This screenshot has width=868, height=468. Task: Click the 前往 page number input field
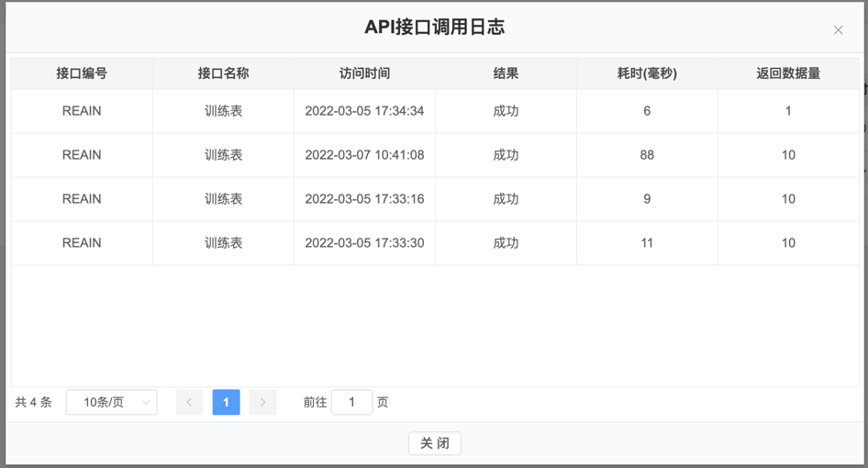pyautogui.click(x=351, y=402)
